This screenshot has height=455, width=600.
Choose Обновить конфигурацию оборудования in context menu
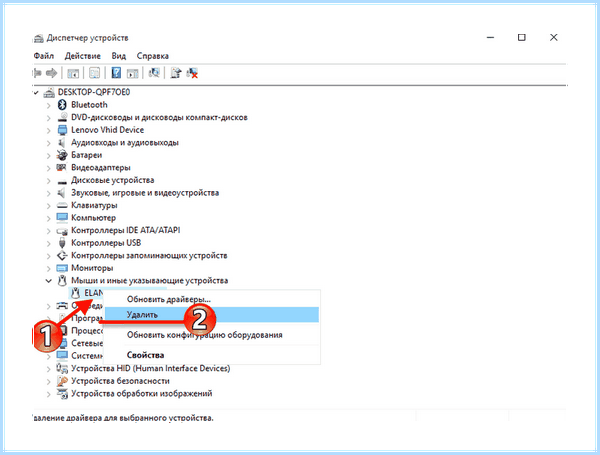click(x=212, y=335)
